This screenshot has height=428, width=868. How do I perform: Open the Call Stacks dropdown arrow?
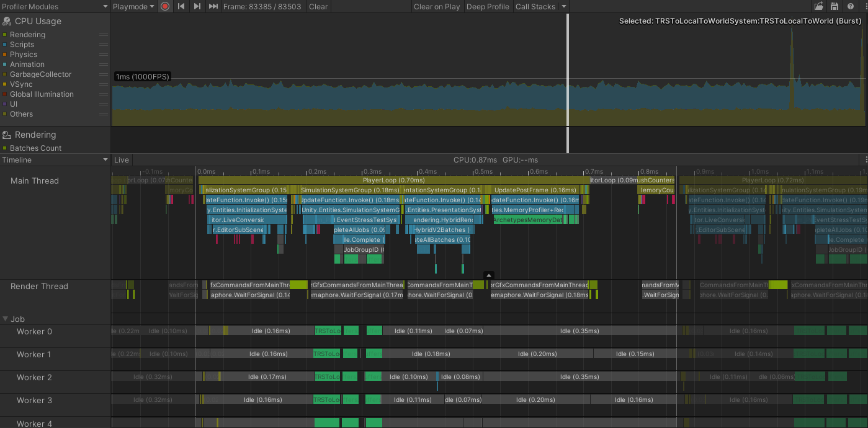(x=563, y=6)
